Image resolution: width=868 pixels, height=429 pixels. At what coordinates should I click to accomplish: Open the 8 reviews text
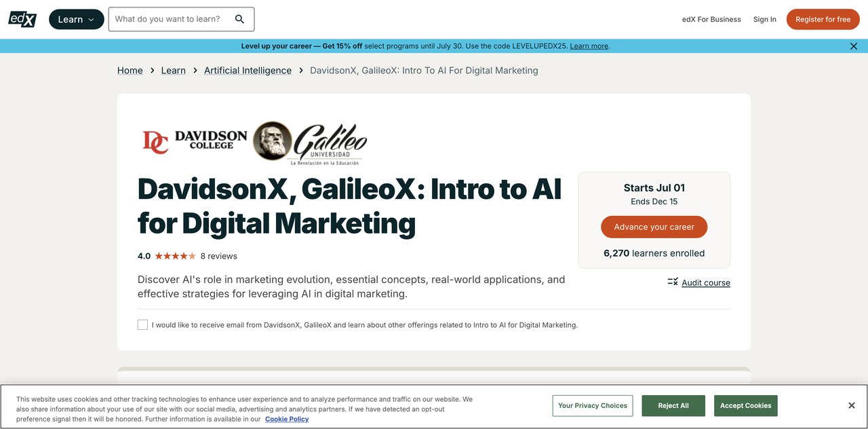[218, 256]
